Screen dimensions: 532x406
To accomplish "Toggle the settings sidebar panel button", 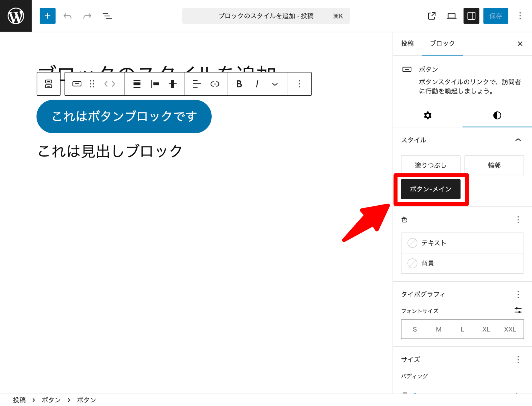I will 471,16.
